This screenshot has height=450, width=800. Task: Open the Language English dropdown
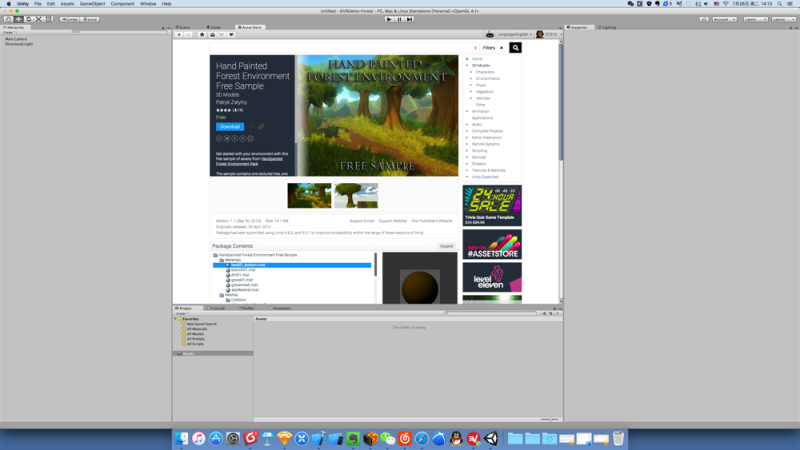pyautogui.click(x=514, y=34)
